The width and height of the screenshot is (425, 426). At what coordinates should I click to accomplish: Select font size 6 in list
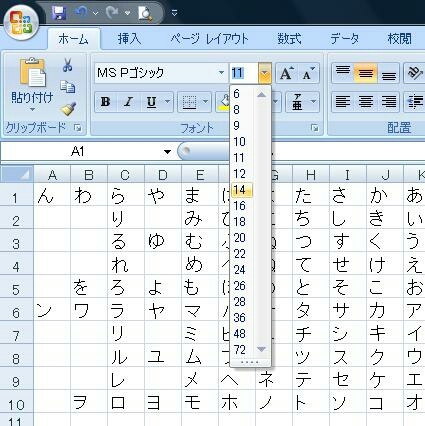click(x=243, y=94)
